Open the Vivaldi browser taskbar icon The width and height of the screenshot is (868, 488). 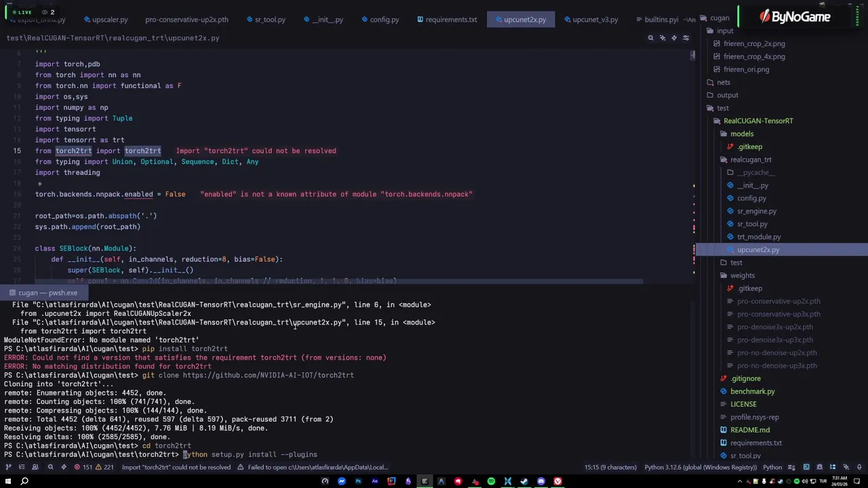tap(557, 481)
